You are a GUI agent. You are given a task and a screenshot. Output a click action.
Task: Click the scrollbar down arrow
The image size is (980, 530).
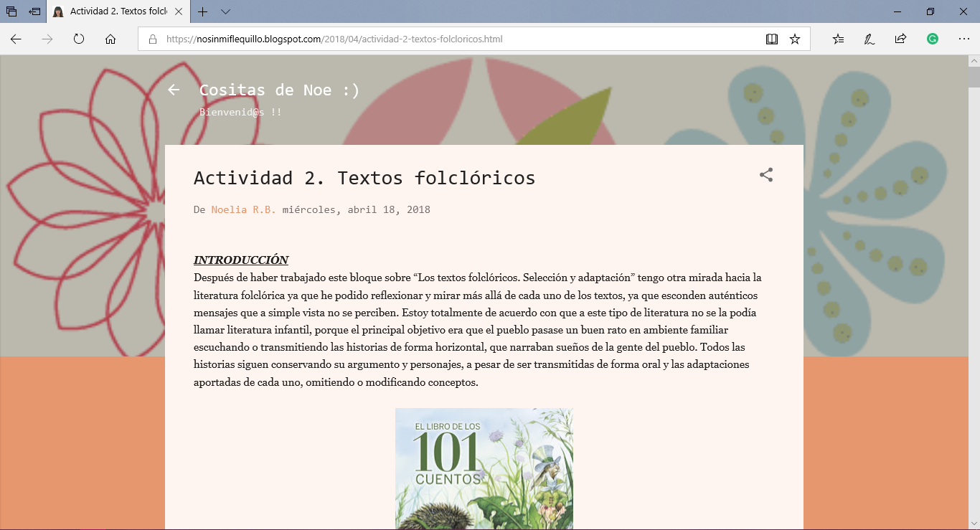[974, 524]
